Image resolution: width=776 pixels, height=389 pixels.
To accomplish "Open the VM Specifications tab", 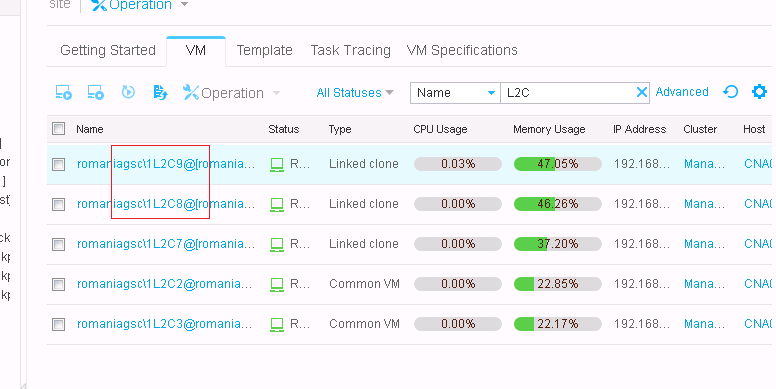I will (462, 50).
